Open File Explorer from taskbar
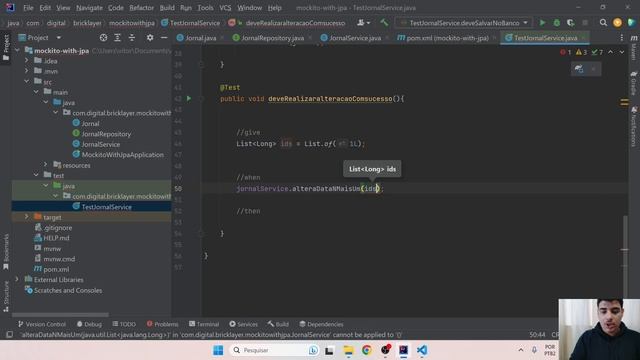This screenshot has height=360, width=640. (348, 350)
